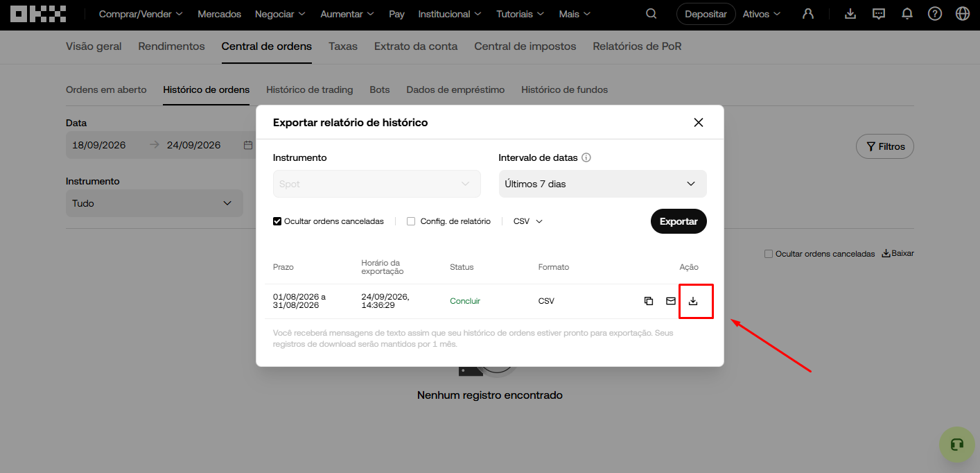Click the 01/08/2026 a 31/08/2026 period cell
The width and height of the screenshot is (980, 473).
click(299, 301)
